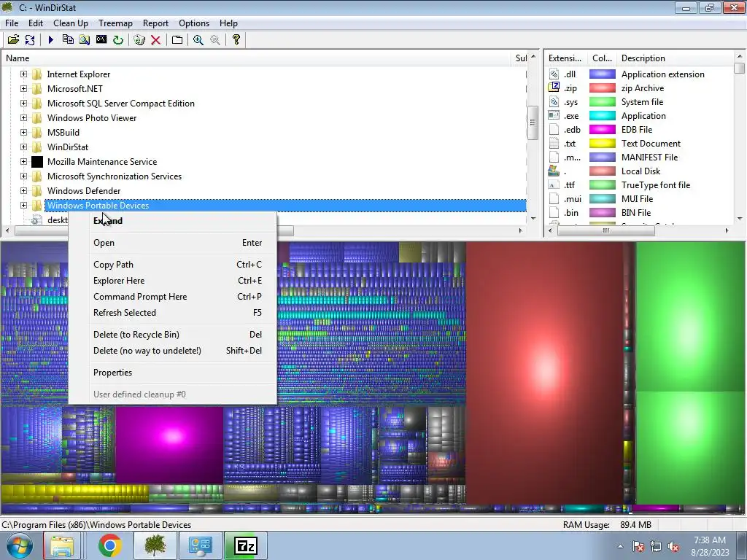
Task: Expand the Mozilla Maintenance Service node
Action: pos(23,162)
